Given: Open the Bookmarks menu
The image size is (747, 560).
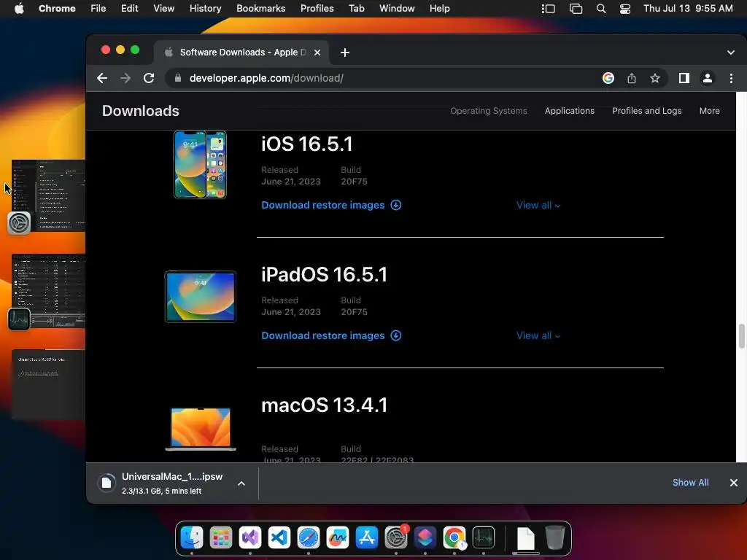Looking at the screenshot, I should pyautogui.click(x=261, y=9).
